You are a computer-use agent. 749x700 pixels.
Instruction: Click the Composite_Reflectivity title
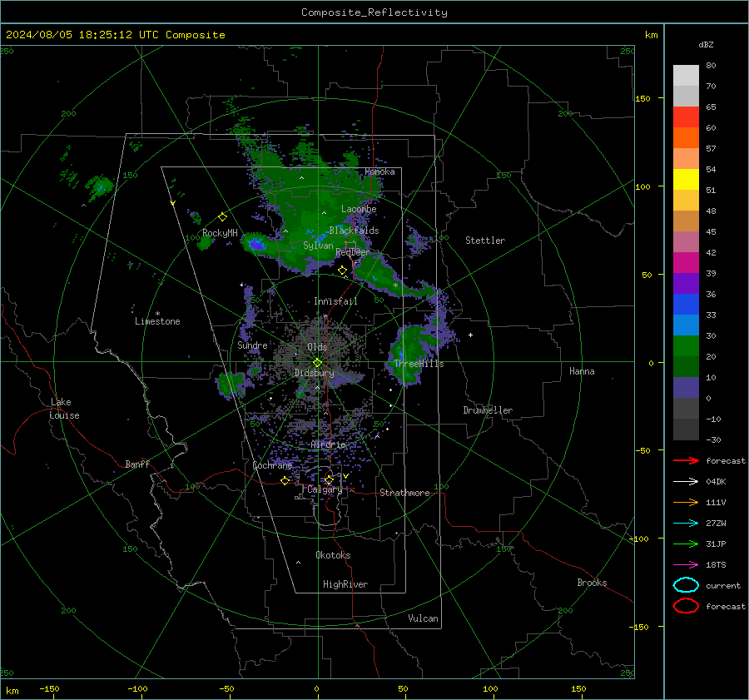point(374,12)
